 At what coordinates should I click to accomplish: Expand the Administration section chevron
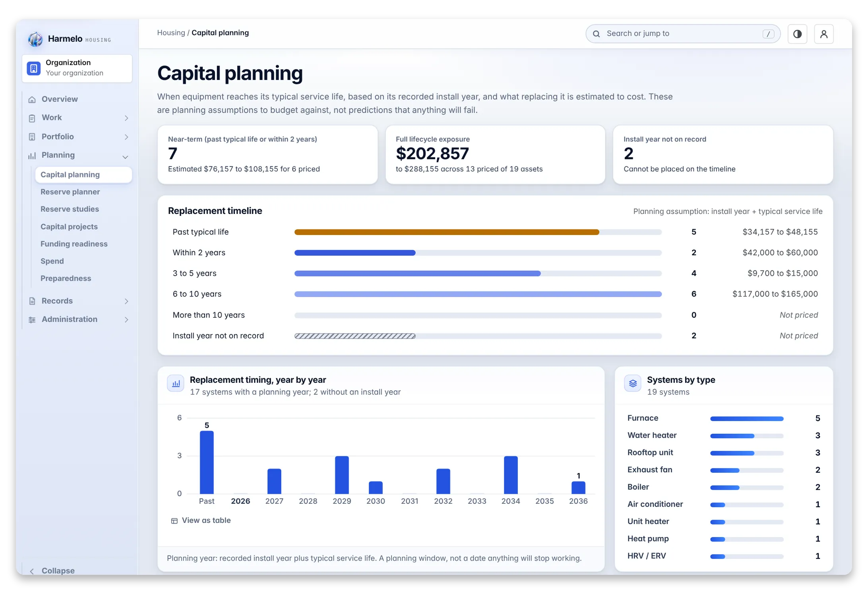click(126, 320)
